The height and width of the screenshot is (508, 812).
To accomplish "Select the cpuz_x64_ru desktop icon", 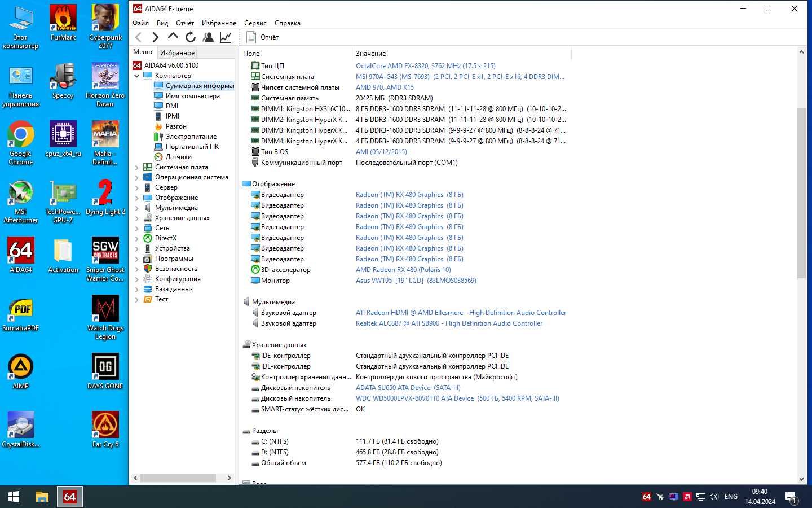I will point(63,139).
